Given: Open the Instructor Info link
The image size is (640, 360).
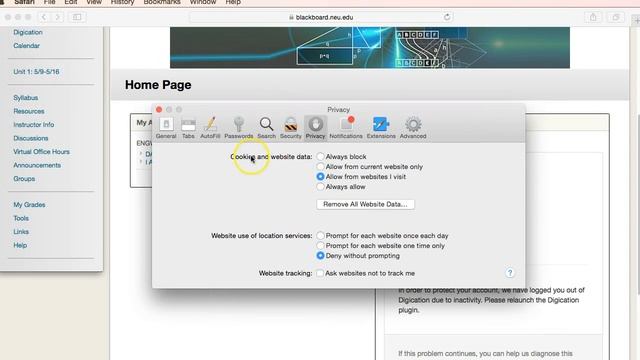Looking at the screenshot, I should coord(34,125).
